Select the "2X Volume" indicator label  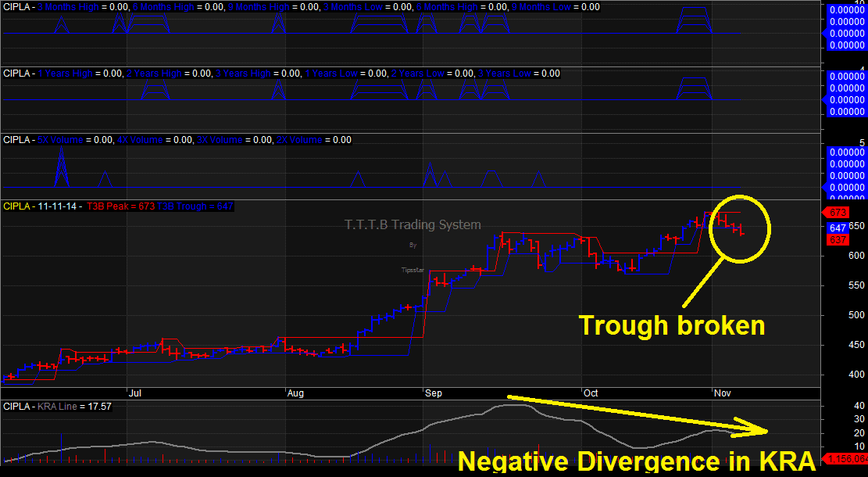[299, 140]
